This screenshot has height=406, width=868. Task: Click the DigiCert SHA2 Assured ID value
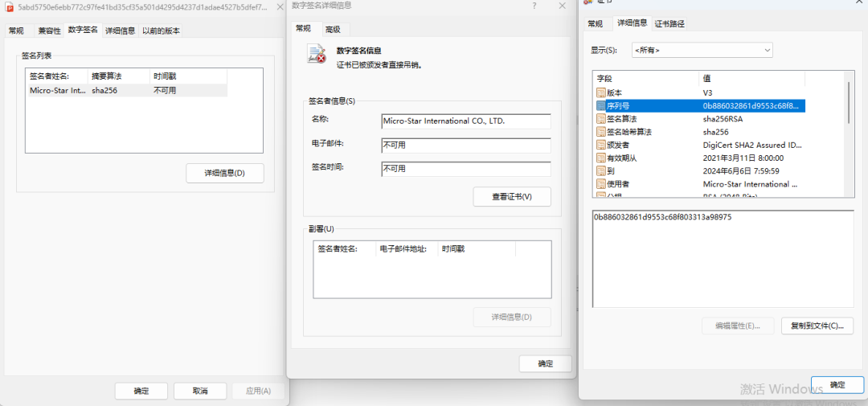[x=751, y=145]
